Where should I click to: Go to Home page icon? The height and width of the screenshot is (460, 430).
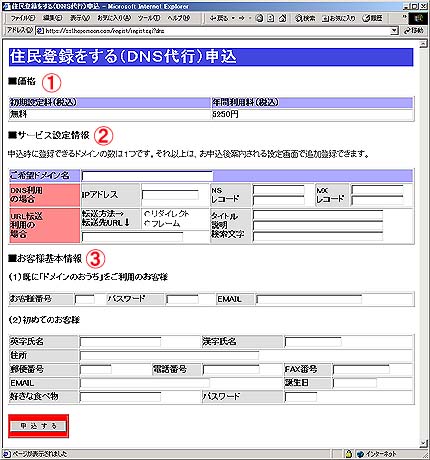[282, 18]
